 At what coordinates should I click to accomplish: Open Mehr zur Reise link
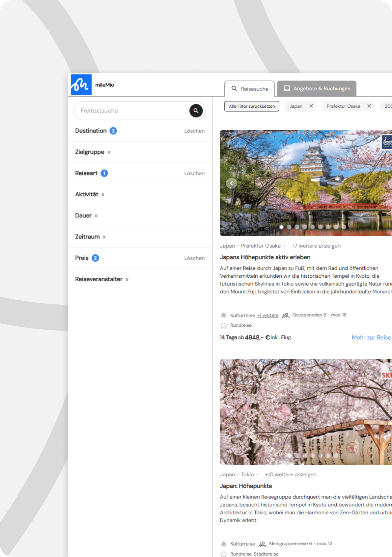click(x=371, y=337)
